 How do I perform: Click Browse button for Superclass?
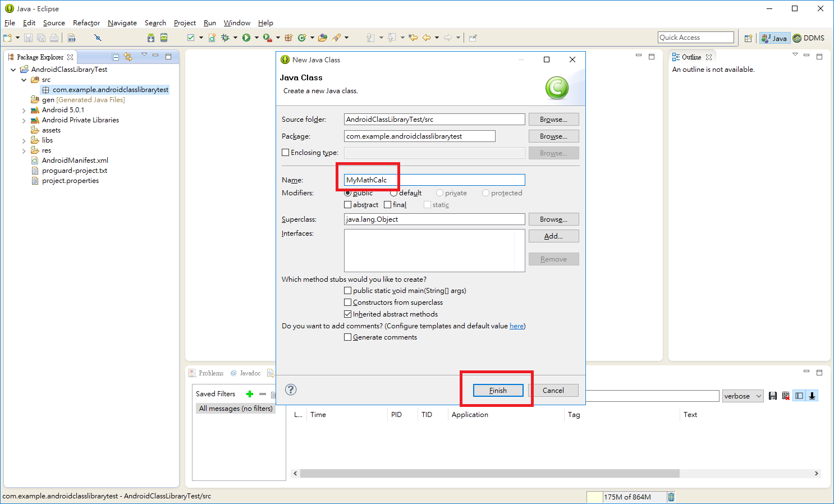553,219
